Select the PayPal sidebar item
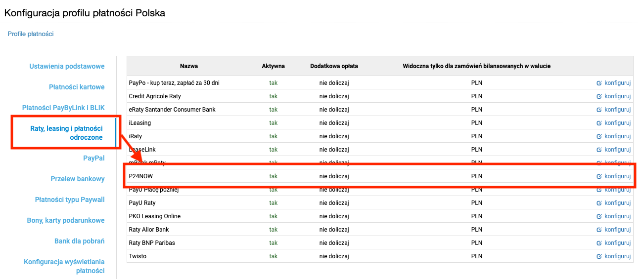This screenshot has width=644, height=279. click(93, 158)
